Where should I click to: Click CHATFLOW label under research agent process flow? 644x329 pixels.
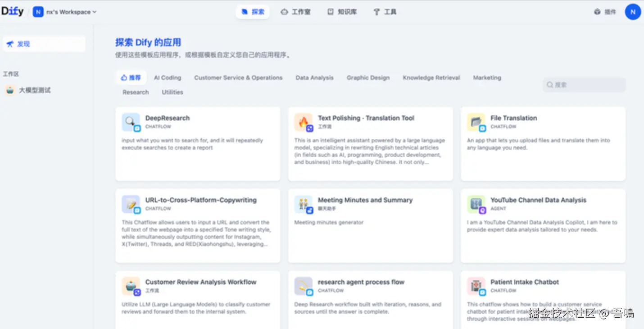(x=331, y=291)
